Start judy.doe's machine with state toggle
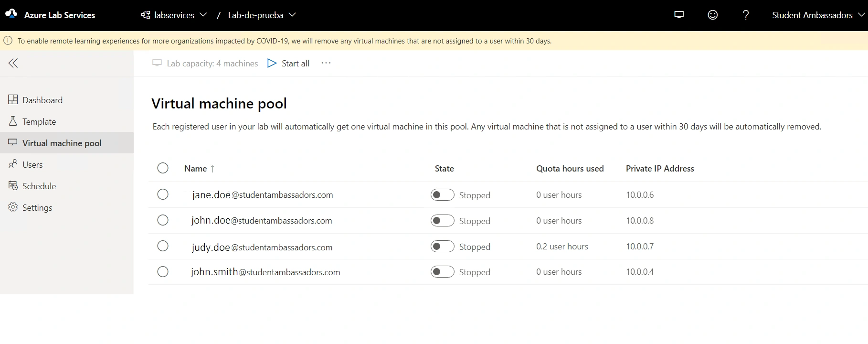The height and width of the screenshot is (344, 868). 443,246
